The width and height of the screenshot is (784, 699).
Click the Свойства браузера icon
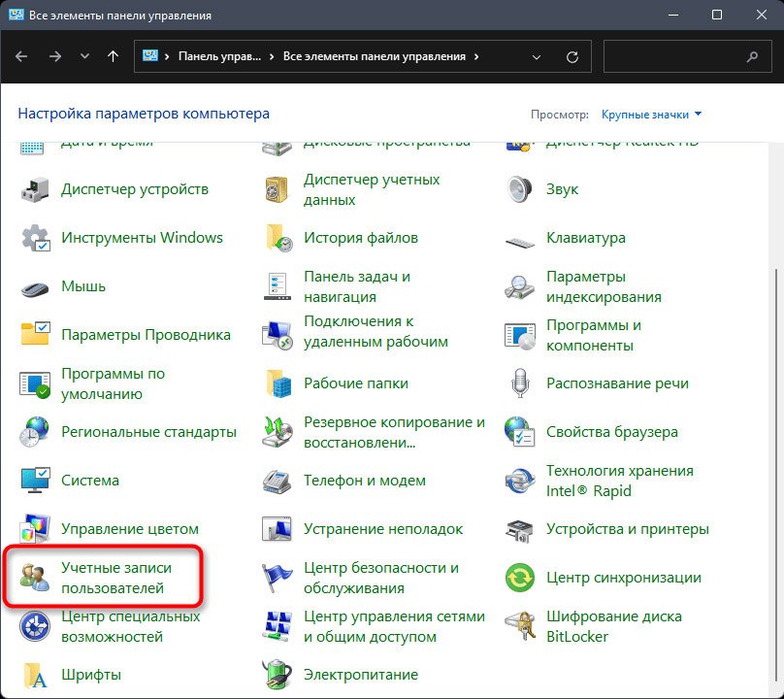coord(519,432)
